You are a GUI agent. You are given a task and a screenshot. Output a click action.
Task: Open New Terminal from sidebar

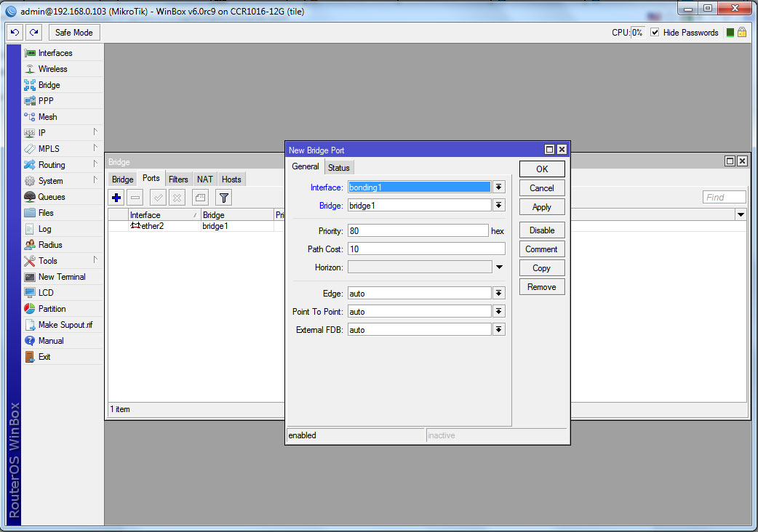point(61,277)
